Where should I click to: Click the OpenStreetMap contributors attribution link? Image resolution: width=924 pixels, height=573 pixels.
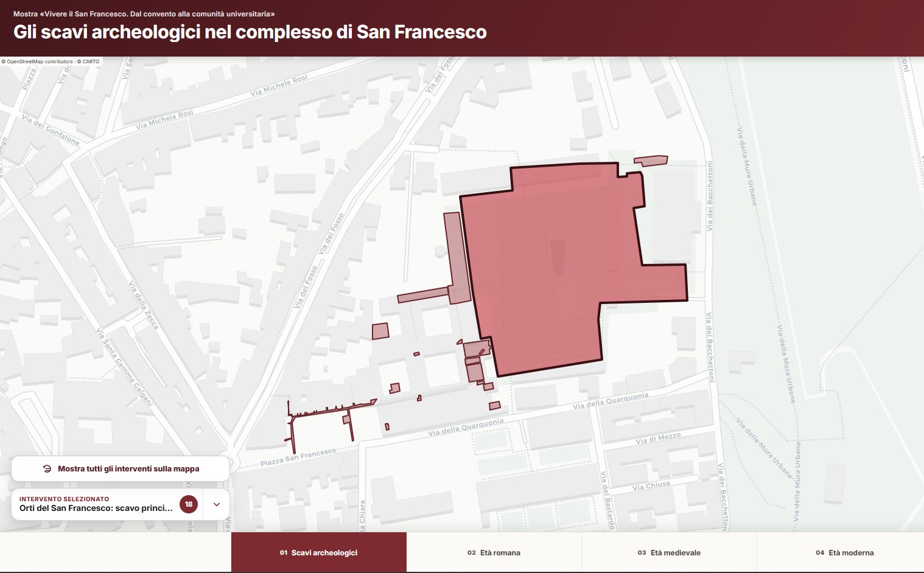tap(40, 61)
